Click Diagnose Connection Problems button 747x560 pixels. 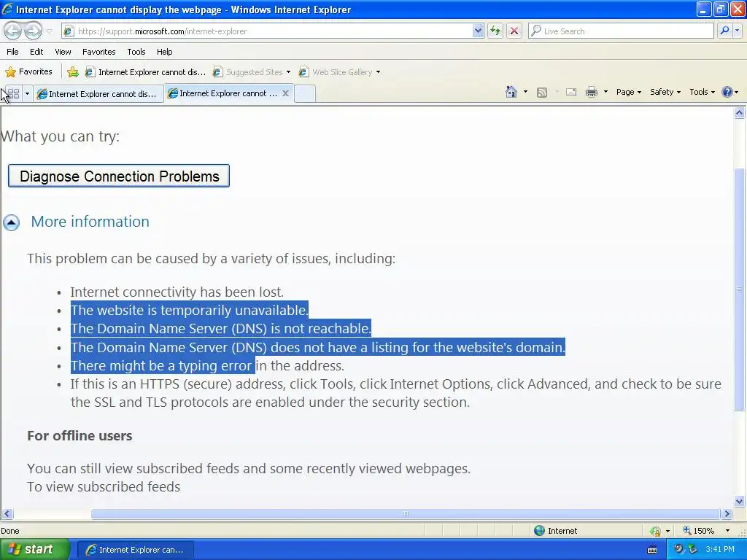(119, 176)
